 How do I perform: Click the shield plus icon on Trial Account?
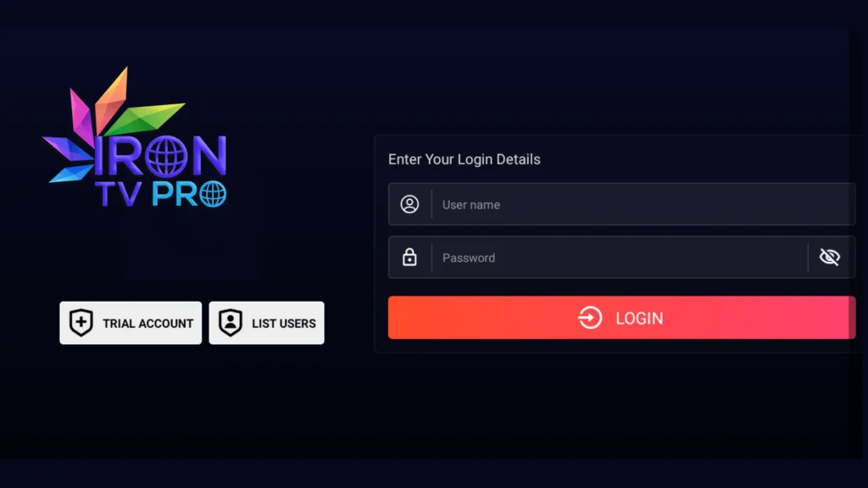[81, 323]
